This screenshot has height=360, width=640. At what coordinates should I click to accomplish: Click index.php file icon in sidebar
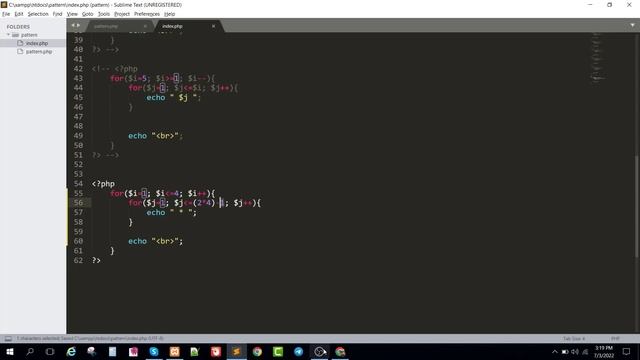tap(20, 43)
